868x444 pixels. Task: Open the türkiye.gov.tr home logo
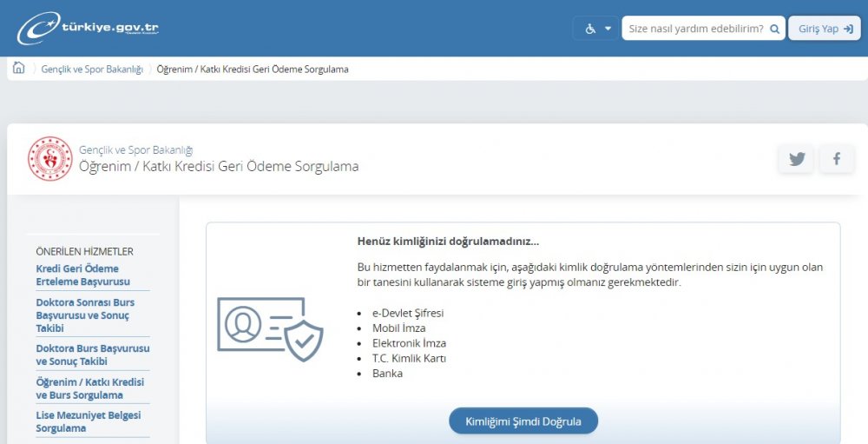(88, 28)
